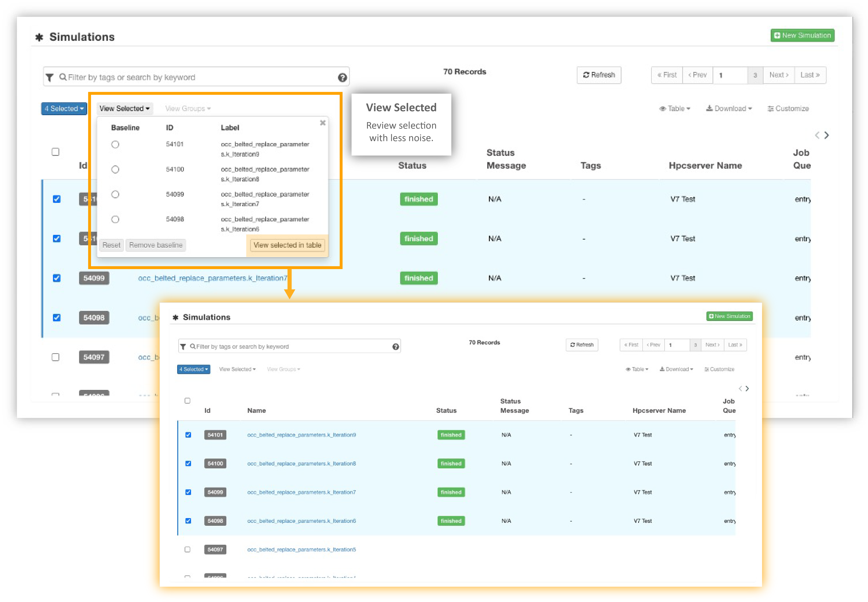Click the filter funnel icon in the top search bar
The width and height of the screenshot is (868, 602).
click(x=49, y=77)
